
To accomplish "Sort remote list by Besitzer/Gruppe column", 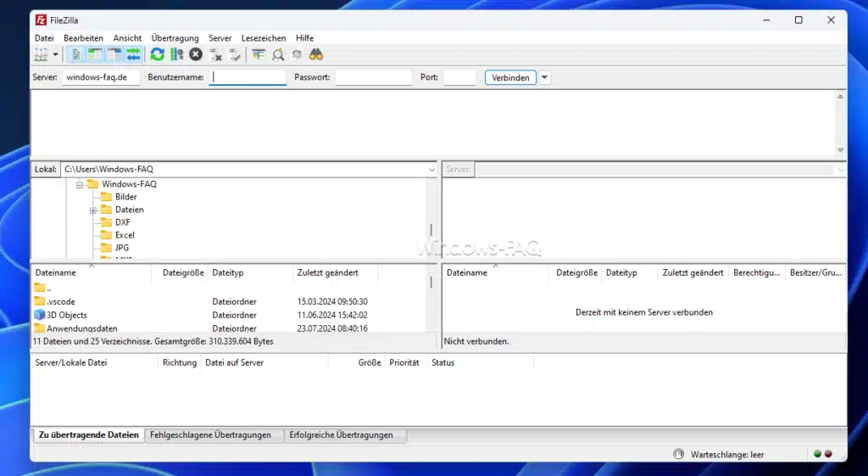I will point(815,272).
